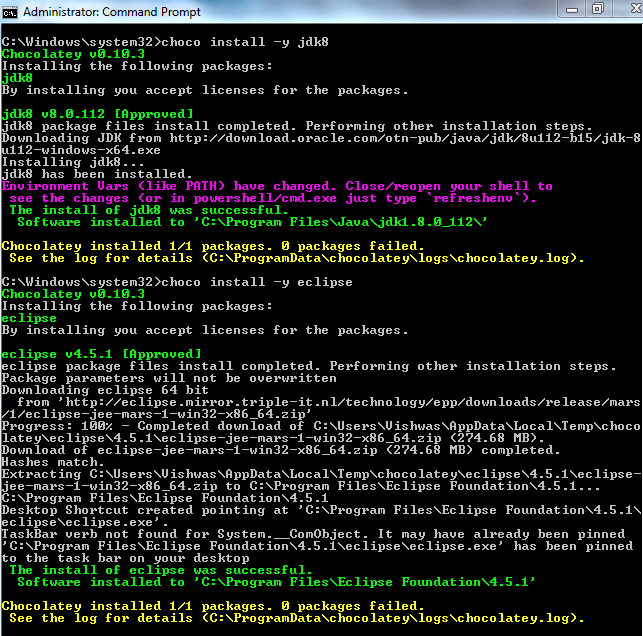This screenshot has height=636, width=643.
Task: Click 'The install of eclipse was successful.' line
Action: click(161, 570)
